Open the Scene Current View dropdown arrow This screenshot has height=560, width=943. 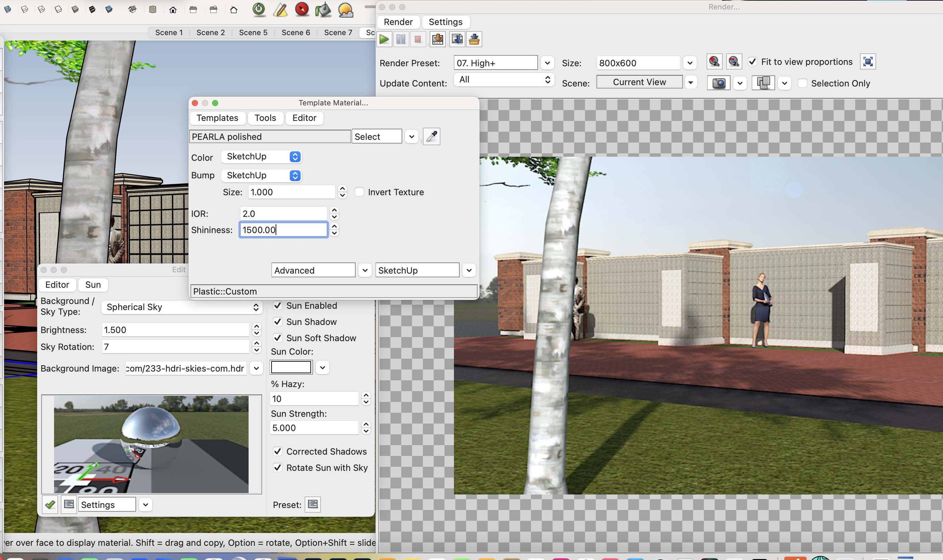pyautogui.click(x=691, y=82)
